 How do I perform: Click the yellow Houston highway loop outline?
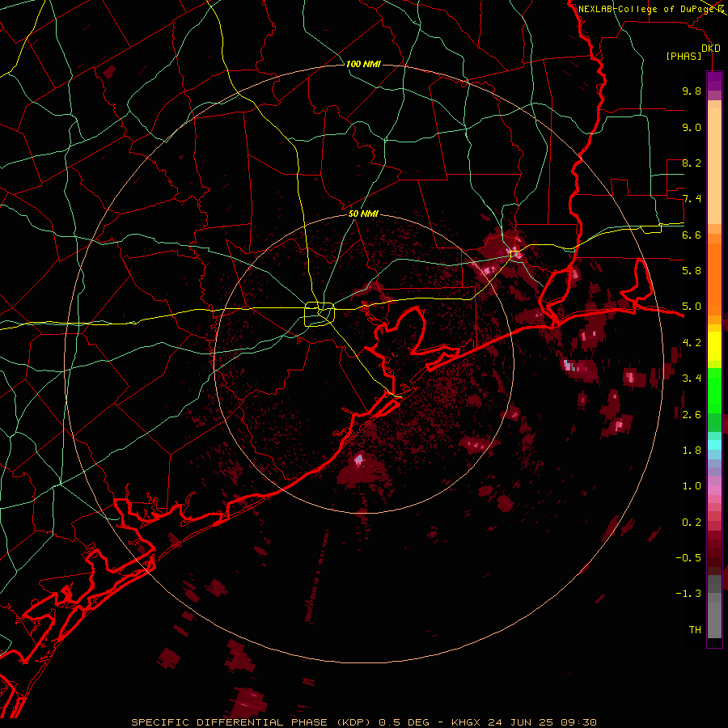(x=320, y=314)
